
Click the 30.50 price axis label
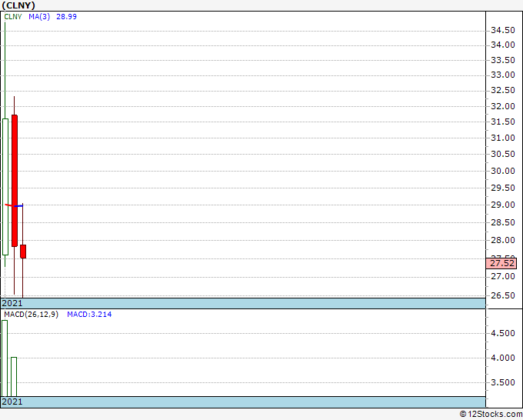point(503,154)
